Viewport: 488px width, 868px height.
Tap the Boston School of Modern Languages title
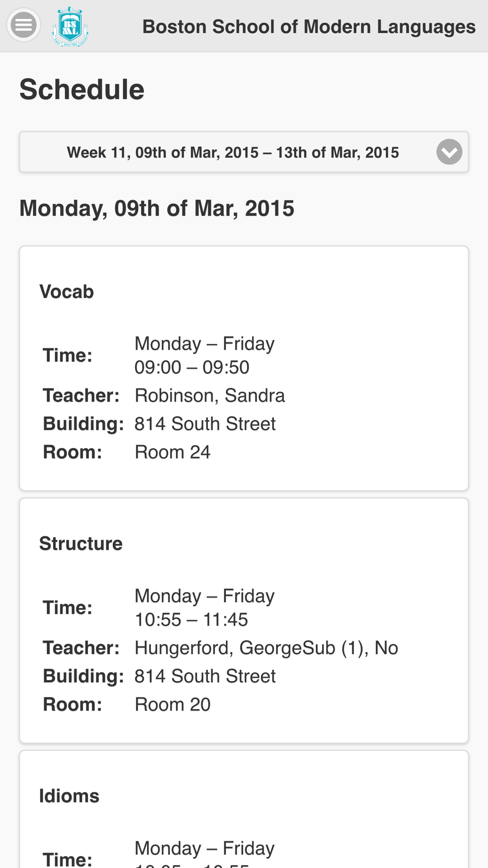coord(308,27)
